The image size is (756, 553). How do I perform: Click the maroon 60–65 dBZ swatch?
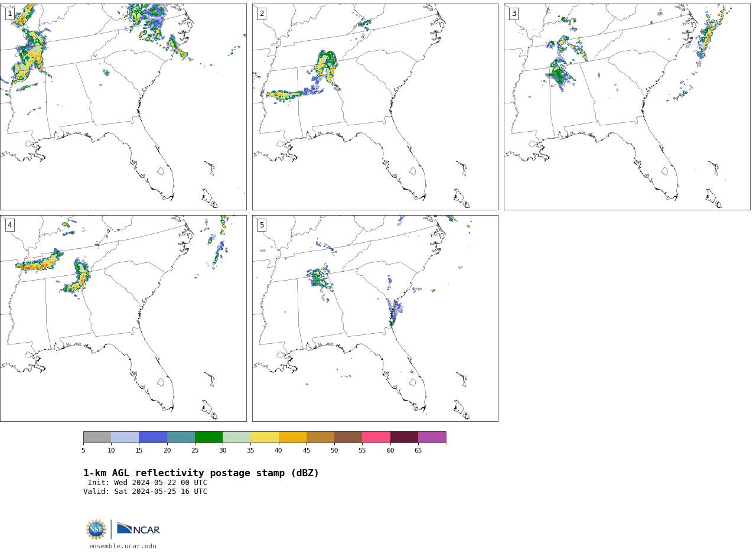[404, 437]
